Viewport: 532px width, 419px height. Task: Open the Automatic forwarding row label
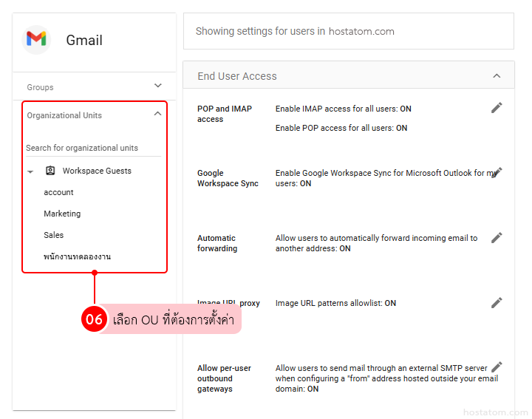click(x=217, y=243)
